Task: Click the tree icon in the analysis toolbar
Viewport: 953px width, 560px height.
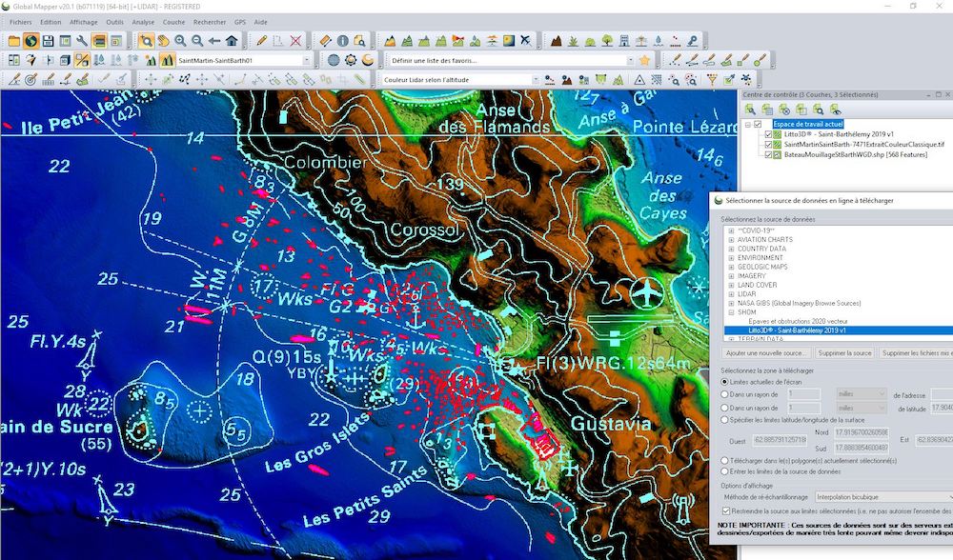Action: coord(607,41)
